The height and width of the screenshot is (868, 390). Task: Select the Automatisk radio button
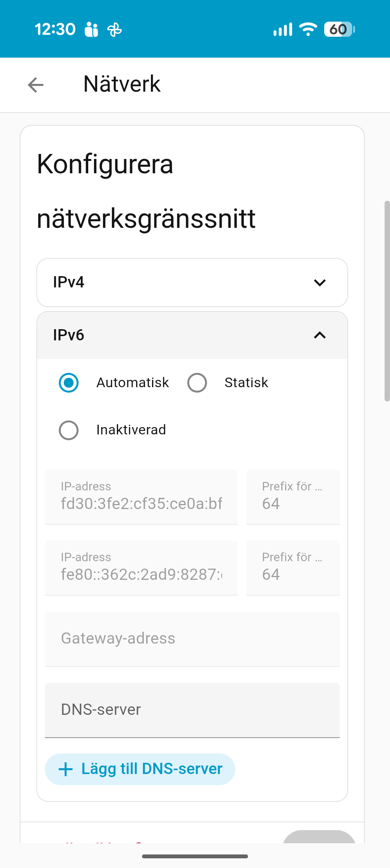coord(69,383)
